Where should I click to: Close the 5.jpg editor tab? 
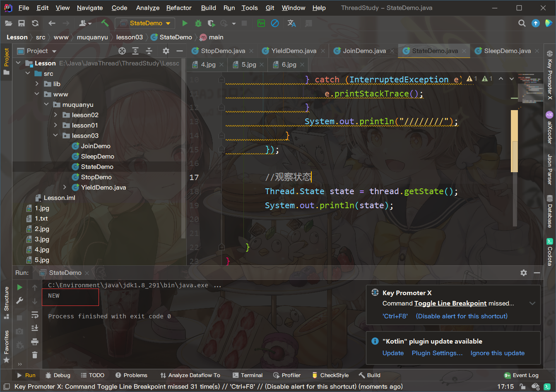(262, 65)
